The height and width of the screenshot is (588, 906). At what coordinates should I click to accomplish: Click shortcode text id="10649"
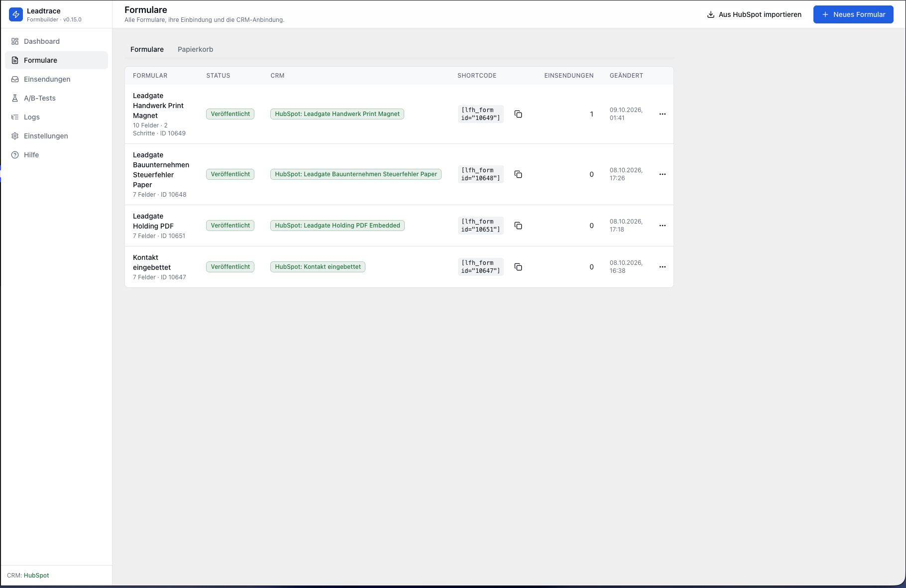click(480, 114)
